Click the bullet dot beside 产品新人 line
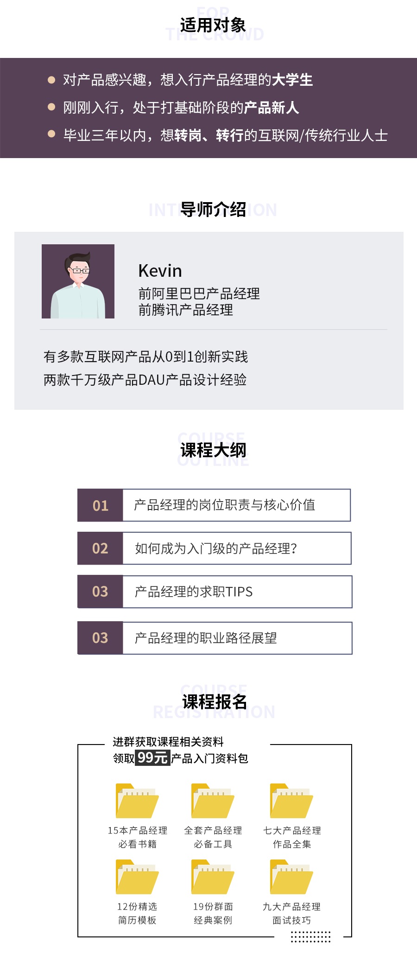Viewport: 417px width, 980px height. 51,107
